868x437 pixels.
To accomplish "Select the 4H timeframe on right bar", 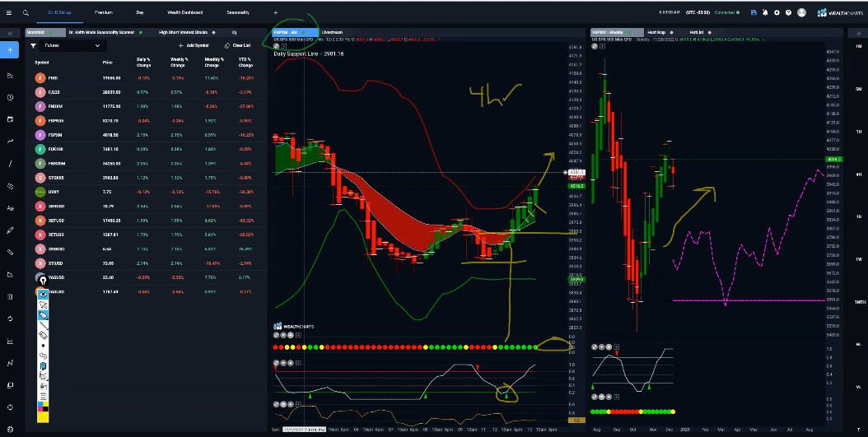I will pos(859,174).
